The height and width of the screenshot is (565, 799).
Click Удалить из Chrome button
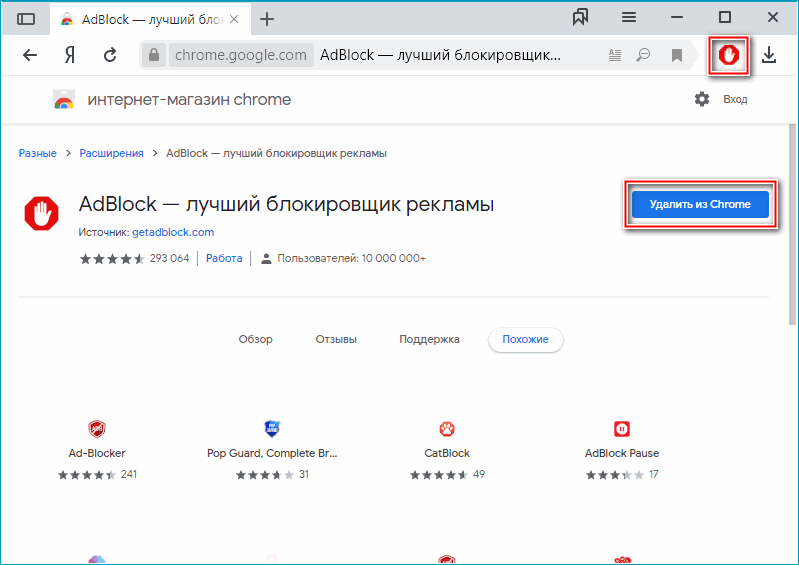(x=700, y=204)
